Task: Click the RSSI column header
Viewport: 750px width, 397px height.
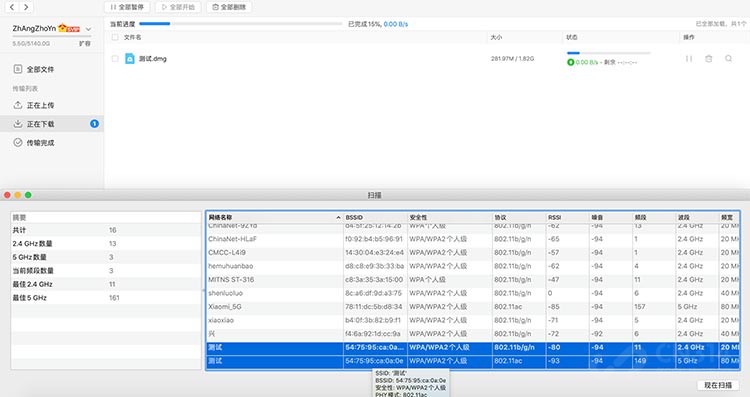Action: 568,217
